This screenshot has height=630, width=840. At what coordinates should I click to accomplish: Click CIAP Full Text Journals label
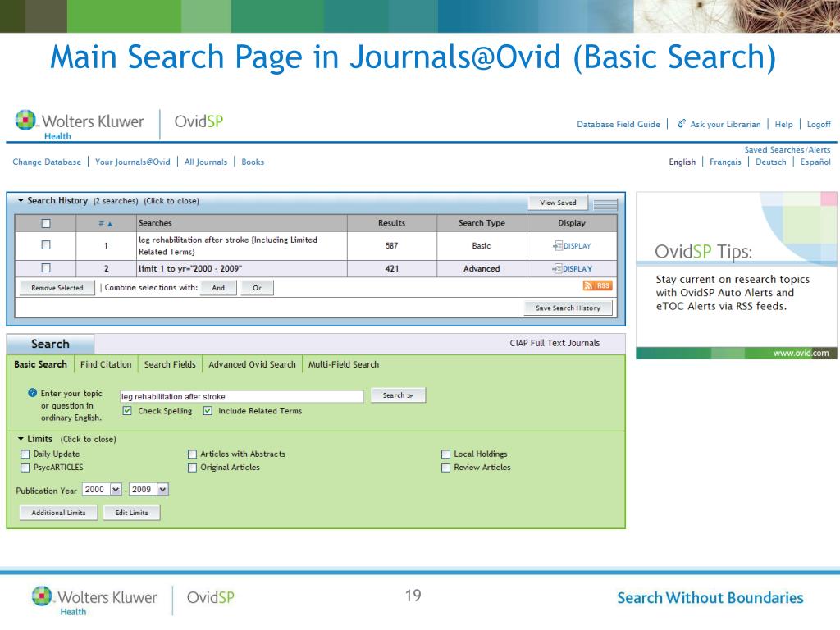pos(555,343)
